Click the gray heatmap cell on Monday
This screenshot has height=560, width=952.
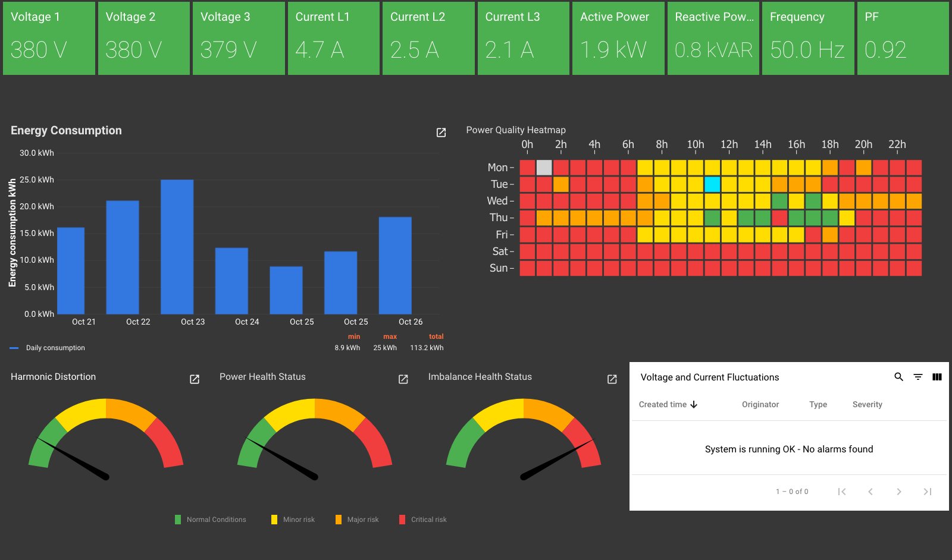coord(544,168)
